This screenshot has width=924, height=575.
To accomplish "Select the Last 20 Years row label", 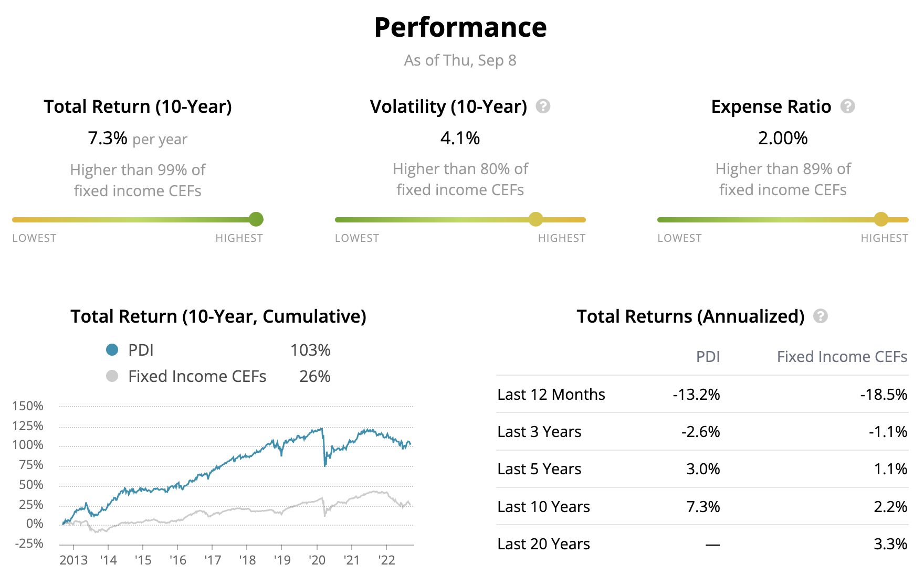I will (543, 544).
